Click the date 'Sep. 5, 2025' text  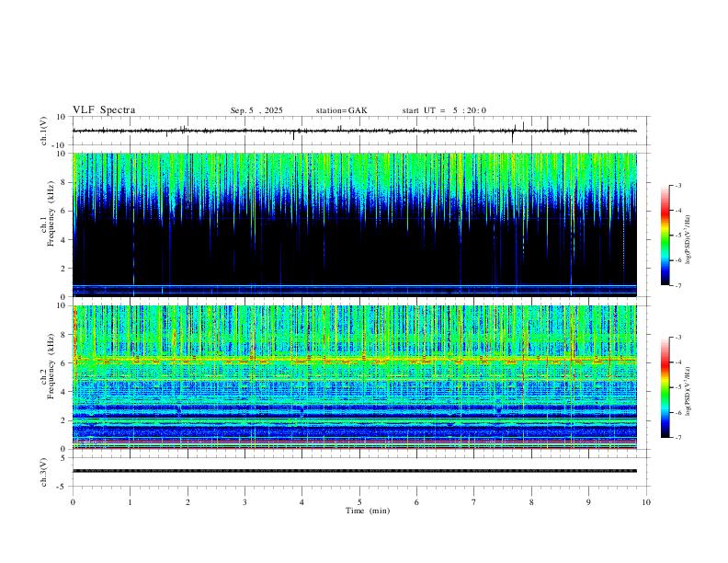coord(256,110)
